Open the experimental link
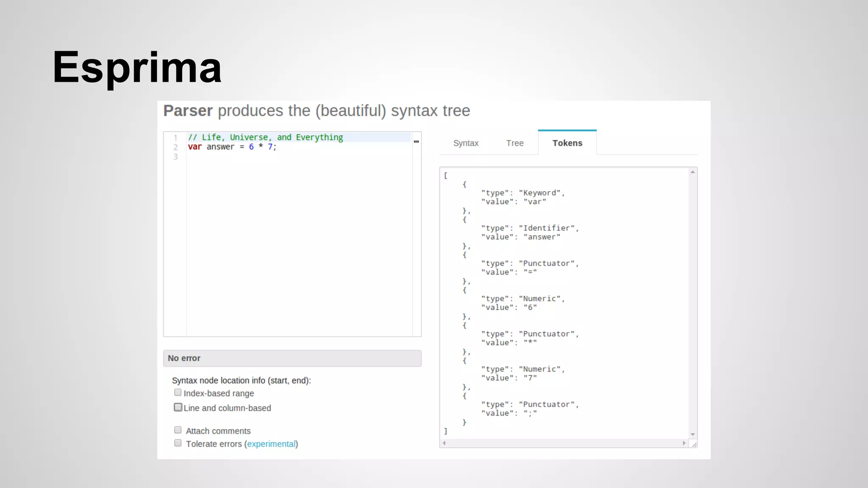Screen dimensions: 868x488 point(271,444)
